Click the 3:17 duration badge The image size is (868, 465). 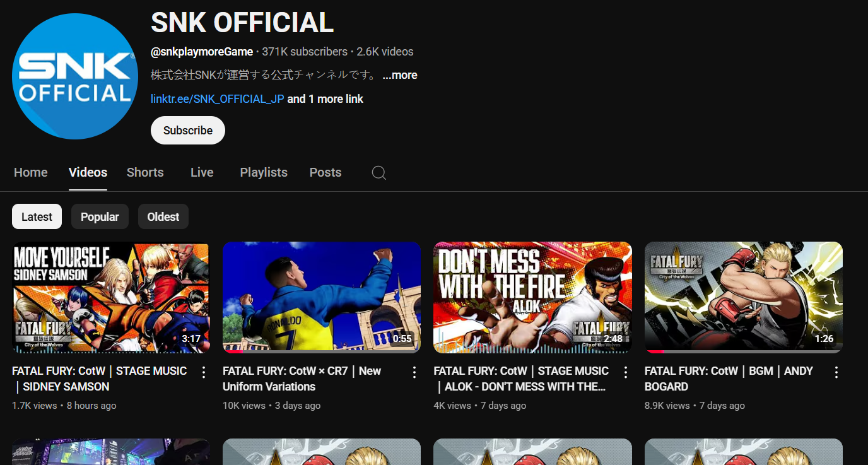coord(191,339)
